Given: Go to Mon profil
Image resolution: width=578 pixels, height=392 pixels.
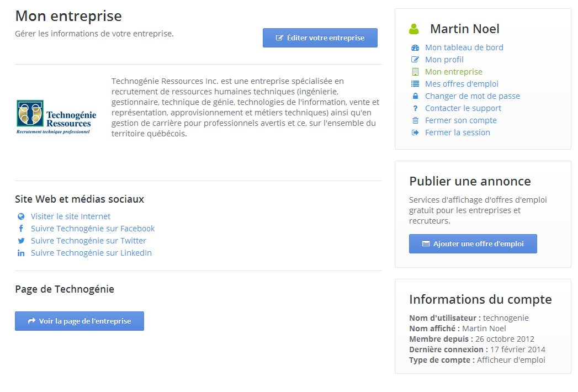Looking at the screenshot, I should click(444, 60).
